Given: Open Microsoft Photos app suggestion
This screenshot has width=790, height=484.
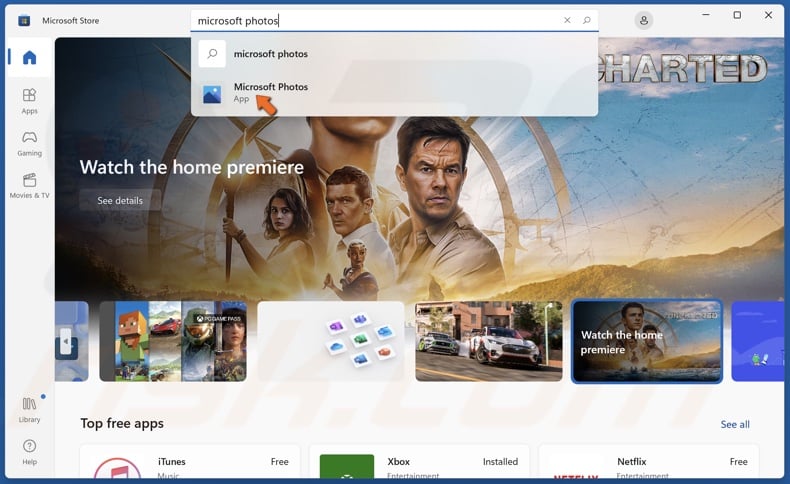Looking at the screenshot, I should tap(394, 93).
